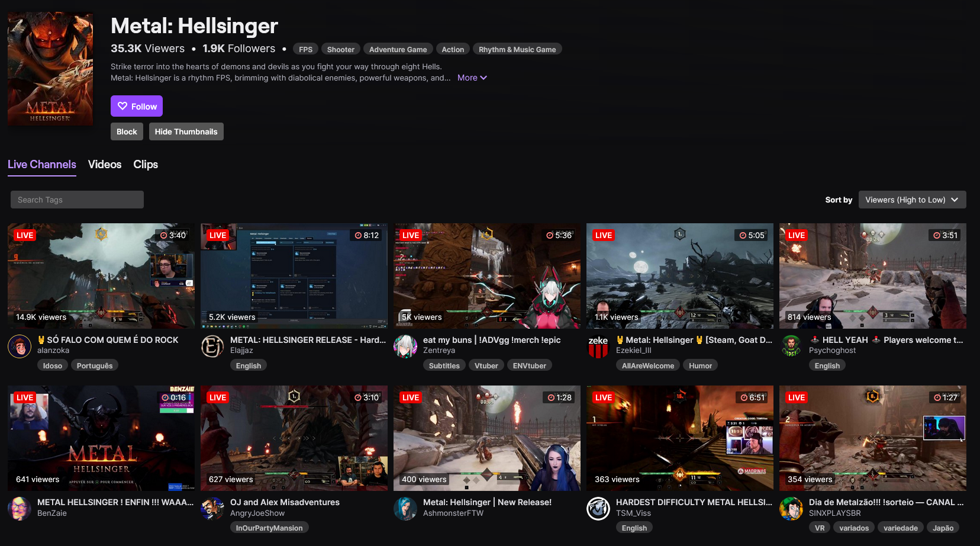This screenshot has width=980, height=546.
Task: Open BenZaie's live stream thumbnail
Action: point(101,438)
